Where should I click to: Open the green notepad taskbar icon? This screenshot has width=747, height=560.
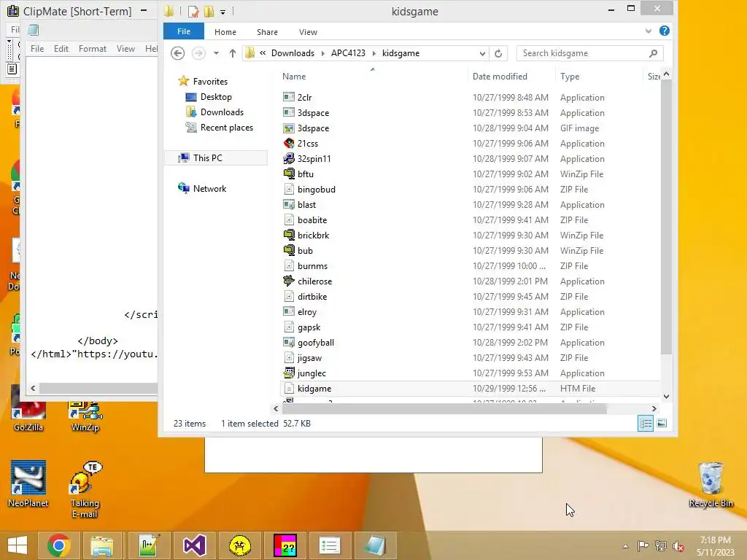149,545
